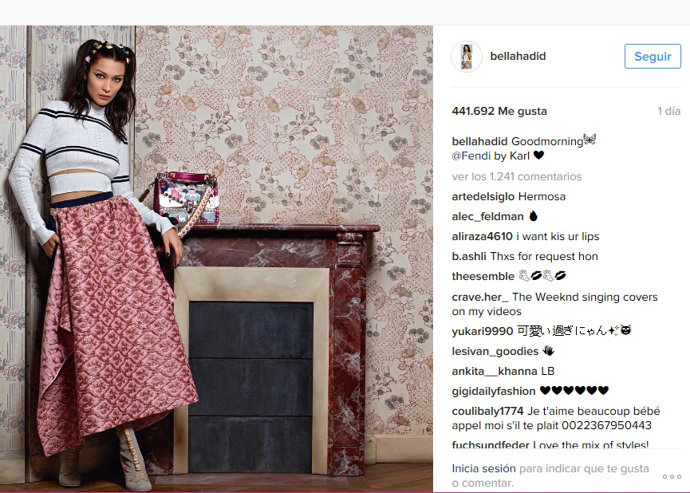Viewport: 690px width, 493px height.
Task: Click the 441.692 Me gusta count
Action: click(x=499, y=111)
